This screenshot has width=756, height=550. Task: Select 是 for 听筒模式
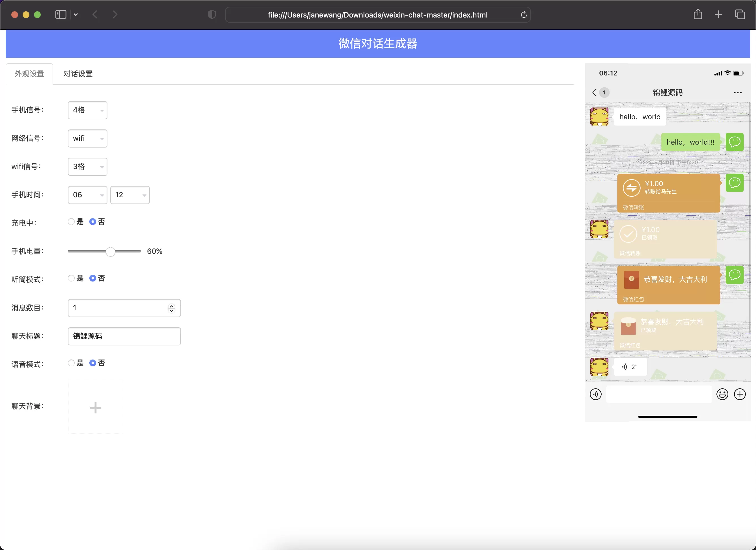pyautogui.click(x=71, y=278)
